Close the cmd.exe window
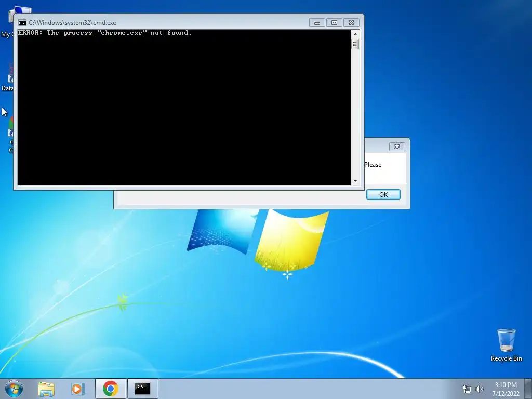Viewport: 532px width, 399px height. point(352,23)
